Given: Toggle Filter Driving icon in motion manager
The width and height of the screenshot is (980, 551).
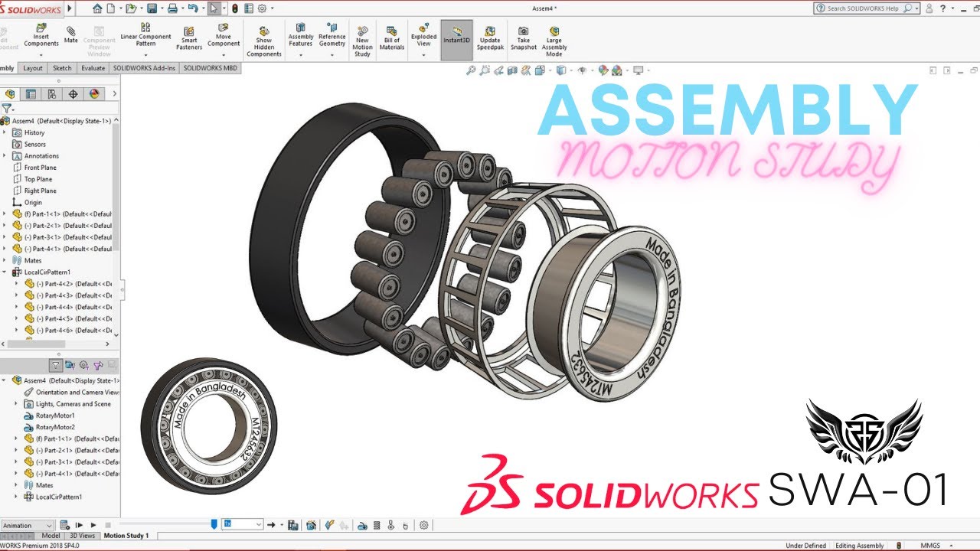Looking at the screenshot, I should 84,366.
